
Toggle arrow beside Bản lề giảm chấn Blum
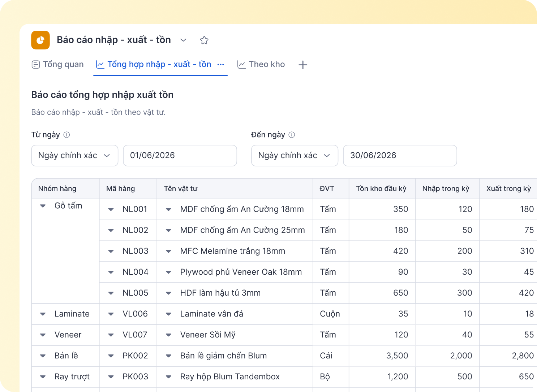168,356
